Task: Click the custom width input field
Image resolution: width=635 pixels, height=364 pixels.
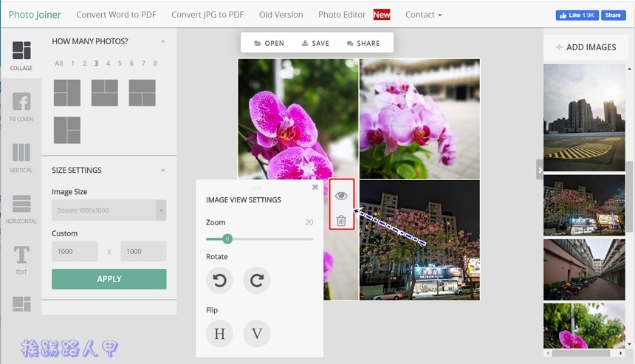Action: (x=75, y=252)
